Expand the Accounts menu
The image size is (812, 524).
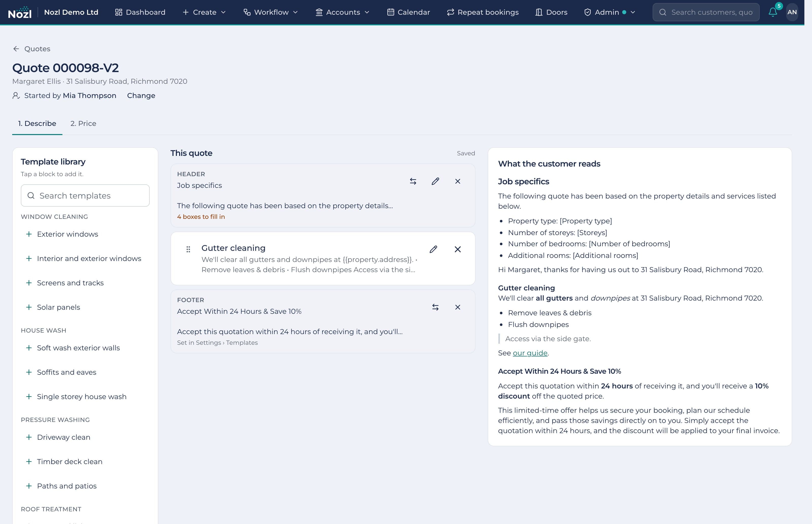pos(342,12)
